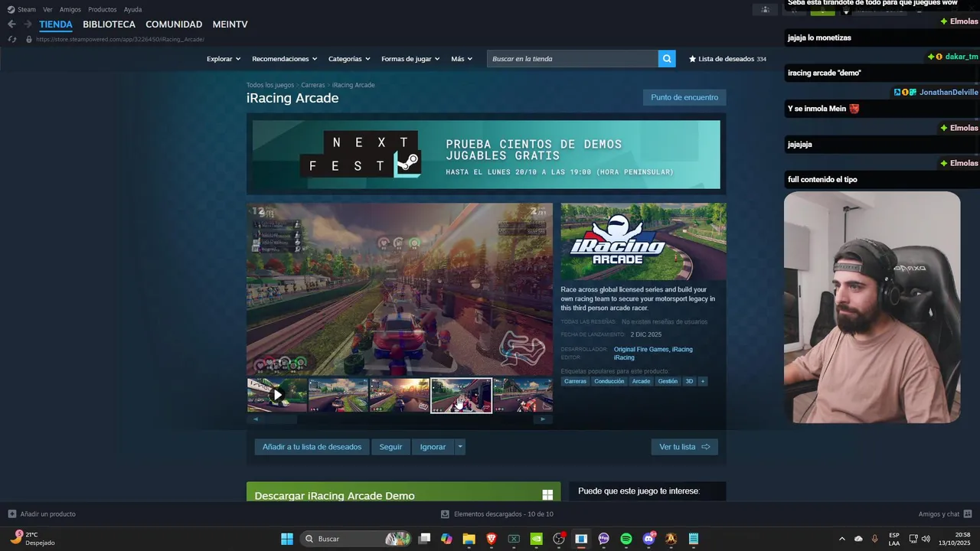Viewport: 980px width, 551px height.
Task: Open volume control in system tray
Action: pyautogui.click(x=926, y=539)
